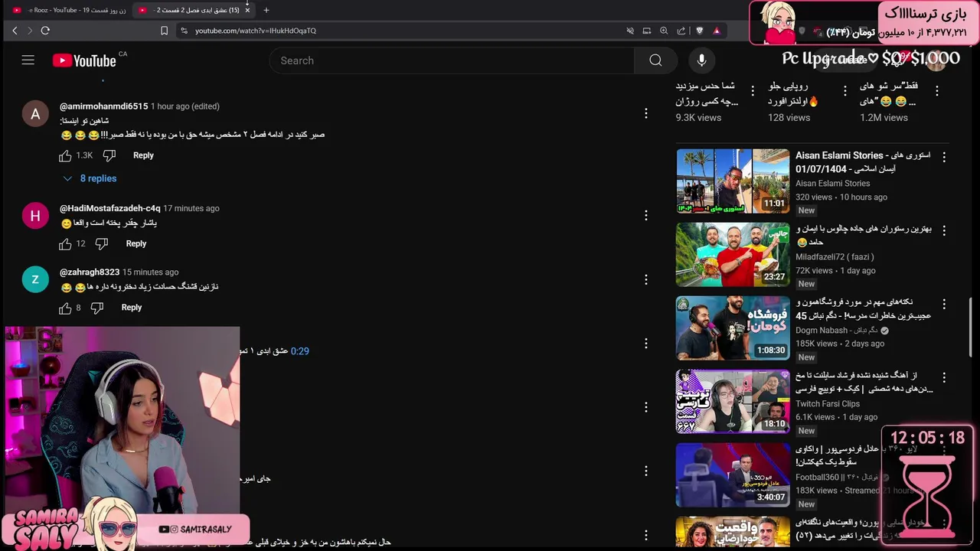Screen dimensions: 980x551
Task: Open the Twitch Farsi Clips 18:10 thumbnail
Action: [x=733, y=401]
